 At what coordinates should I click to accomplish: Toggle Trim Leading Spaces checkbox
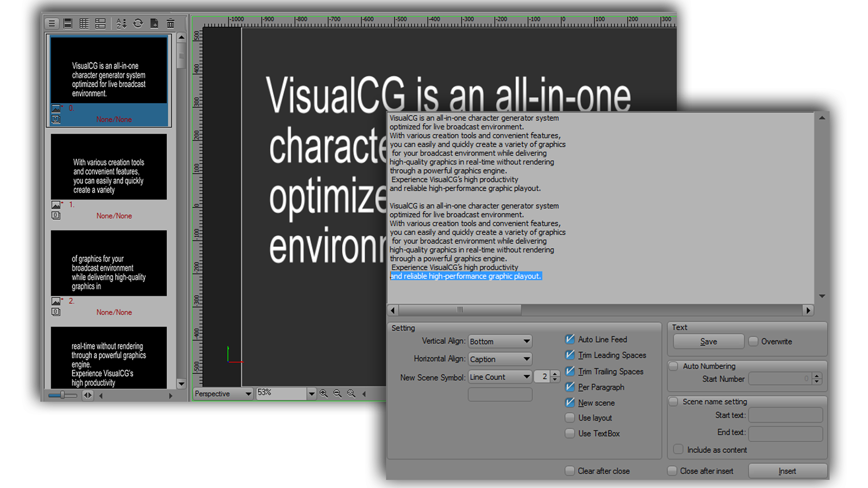click(x=570, y=355)
